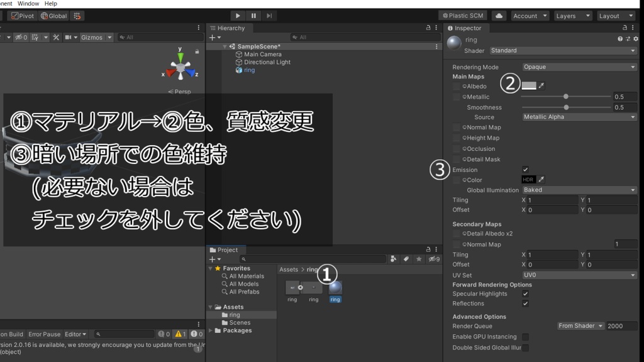The width and height of the screenshot is (644, 362).
Task: Toggle the Pivot handle position button
Action: point(23,16)
